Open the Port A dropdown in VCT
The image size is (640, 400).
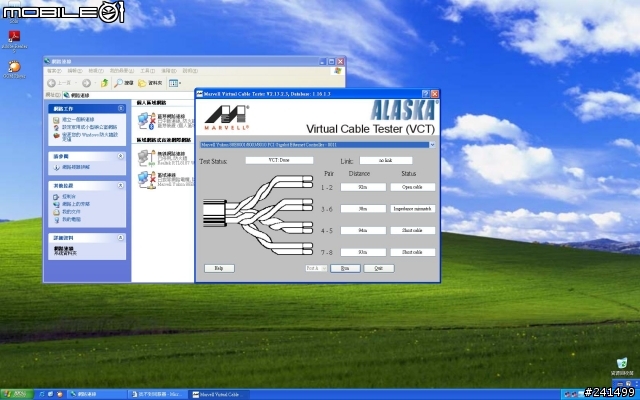[316, 269]
